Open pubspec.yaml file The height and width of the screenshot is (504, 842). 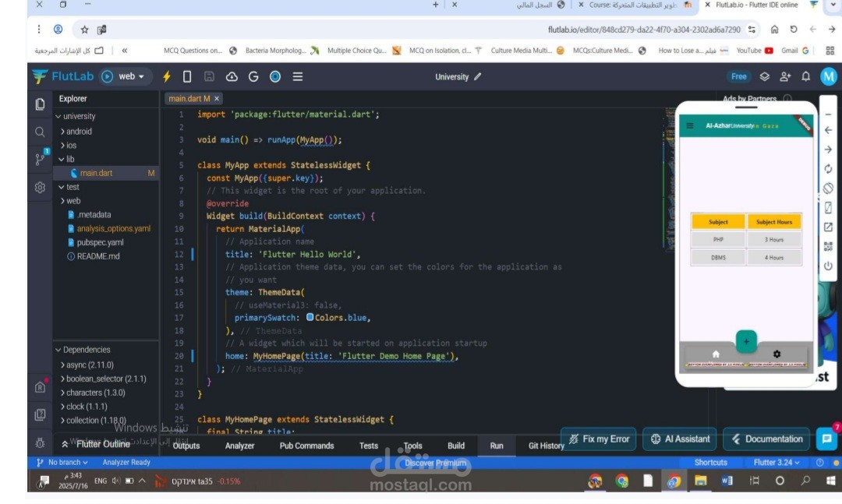click(96, 242)
